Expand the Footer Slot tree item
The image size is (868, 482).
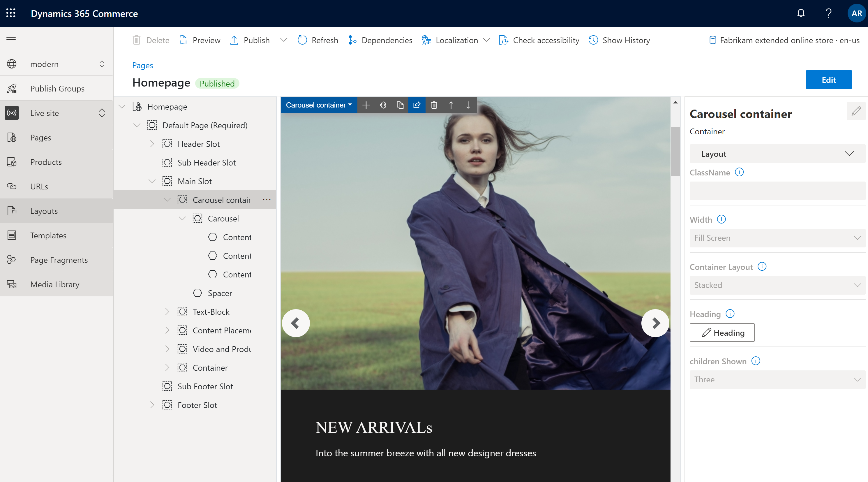(x=152, y=405)
